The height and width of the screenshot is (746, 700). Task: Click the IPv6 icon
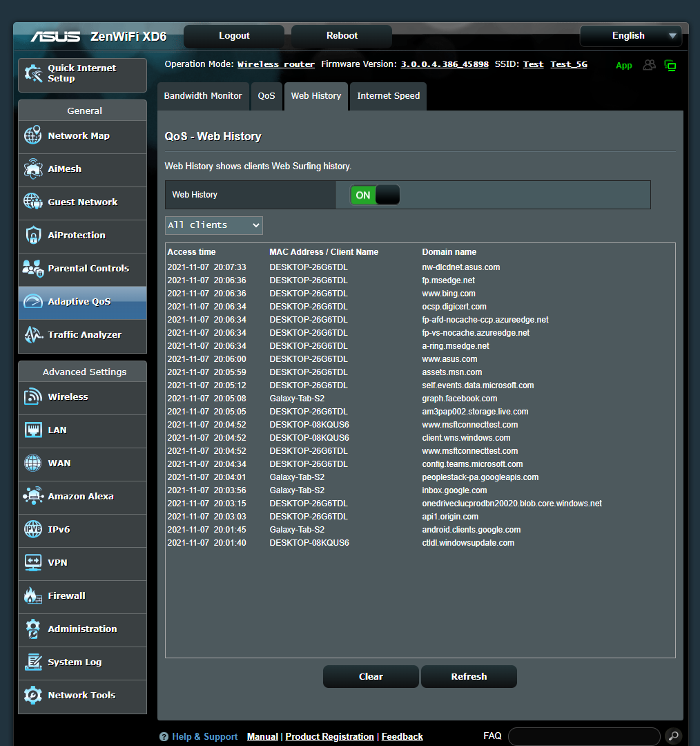coord(33,529)
